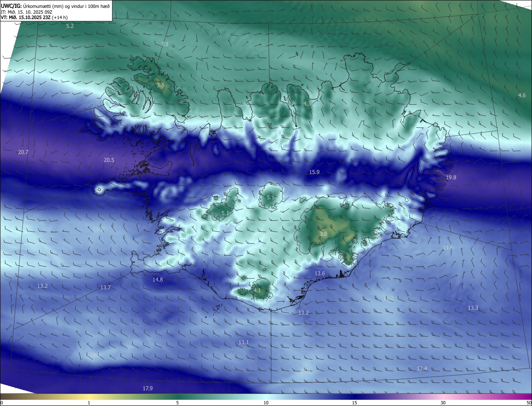Click the map title 'Úrkomumætti (mm) og vindur í 100m hæð'
Viewport: 532px width, 406px height.
(66, 6)
